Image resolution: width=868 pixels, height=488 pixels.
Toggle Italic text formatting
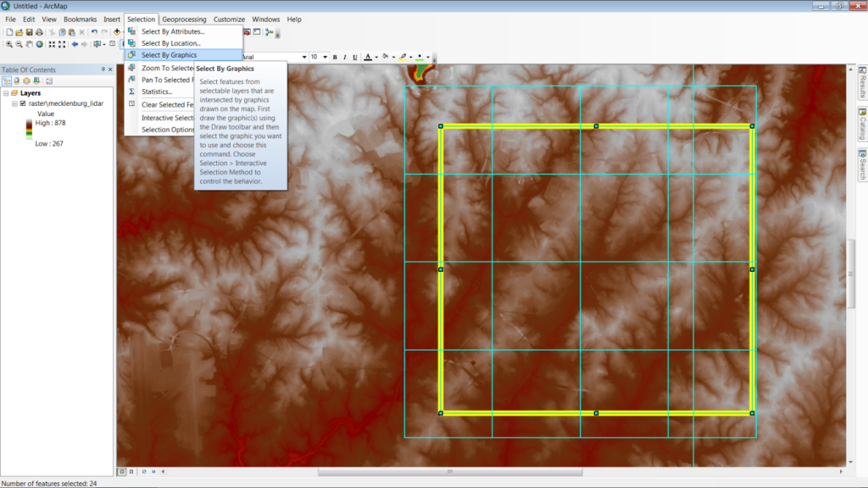pyautogui.click(x=345, y=57)
